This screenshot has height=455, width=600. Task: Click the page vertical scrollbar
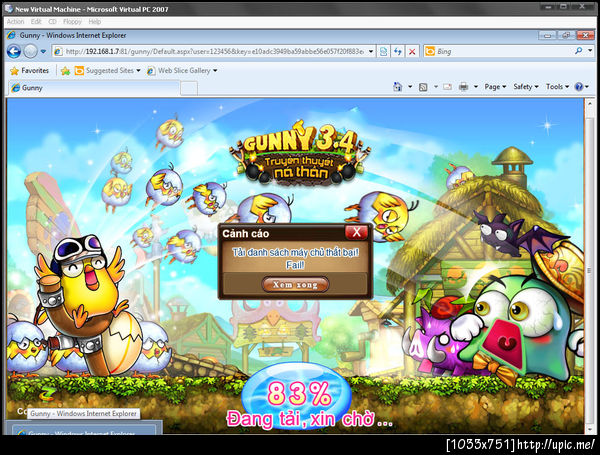pyautogui.click(x=590, y=266)
